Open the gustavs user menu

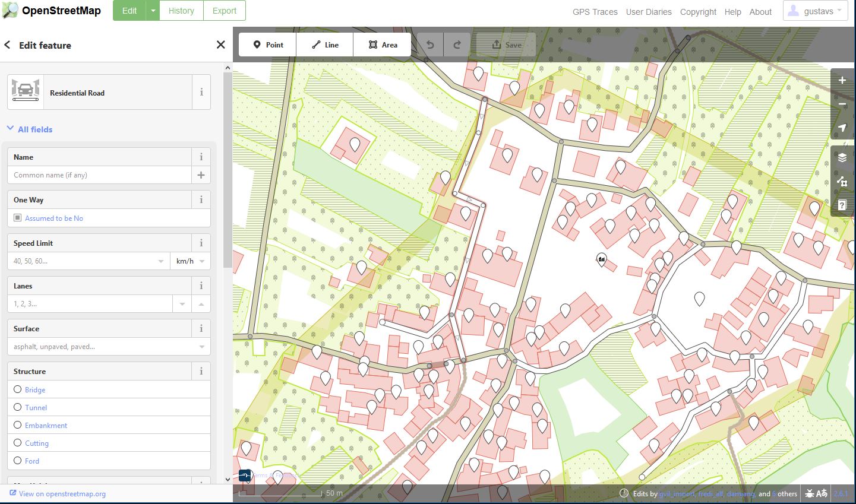click(815, 11)
